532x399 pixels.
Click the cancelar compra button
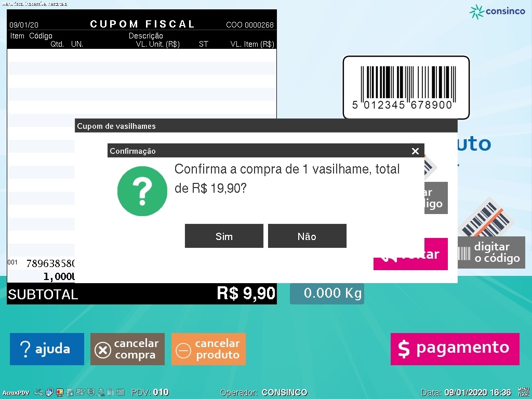pyautogui.click(x=128, y=349)
